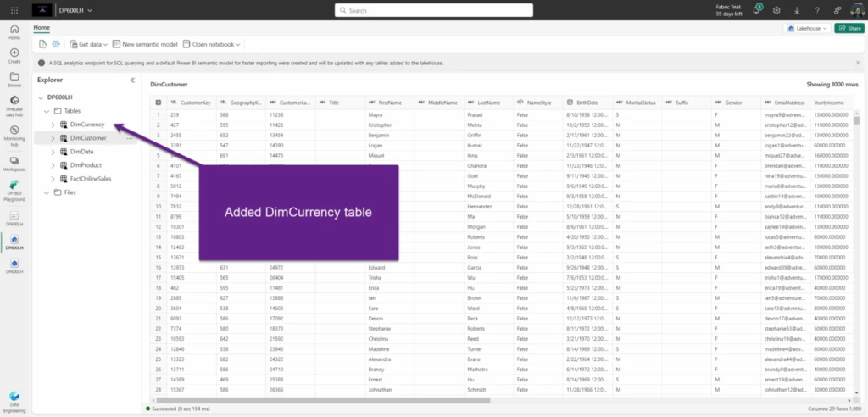Dismiss the SQL endpoint info banner
The height and width of the screenshot is (417, 868).
tap(858, 63)
